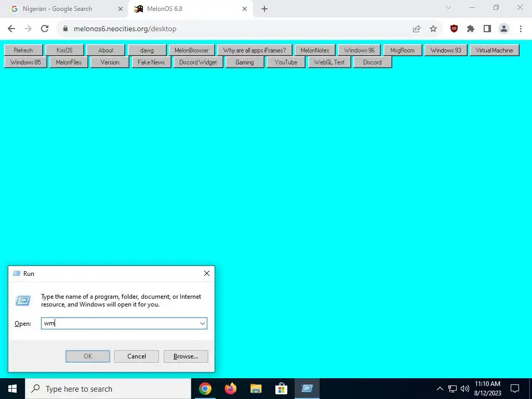The height and width of the screenshot is (399, 532).
Task: Open 'Why are all apps iFrames?'
Action: pos(255,50)
